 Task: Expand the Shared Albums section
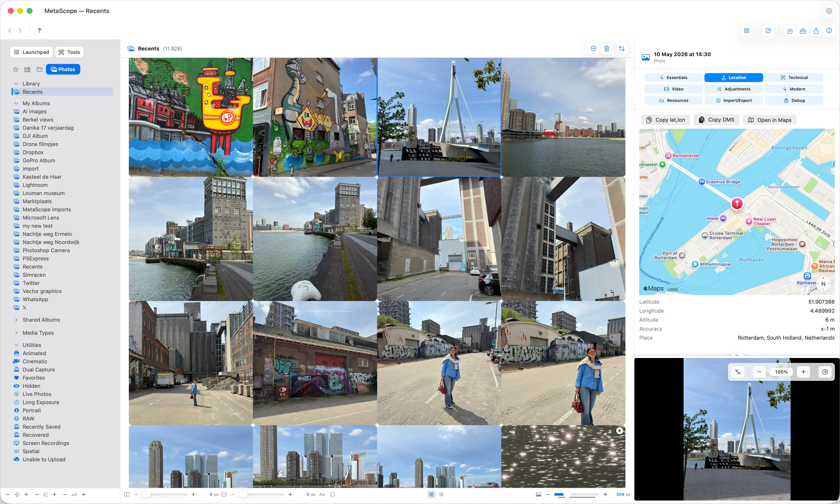pyautogui.click(x=16, y=320)
